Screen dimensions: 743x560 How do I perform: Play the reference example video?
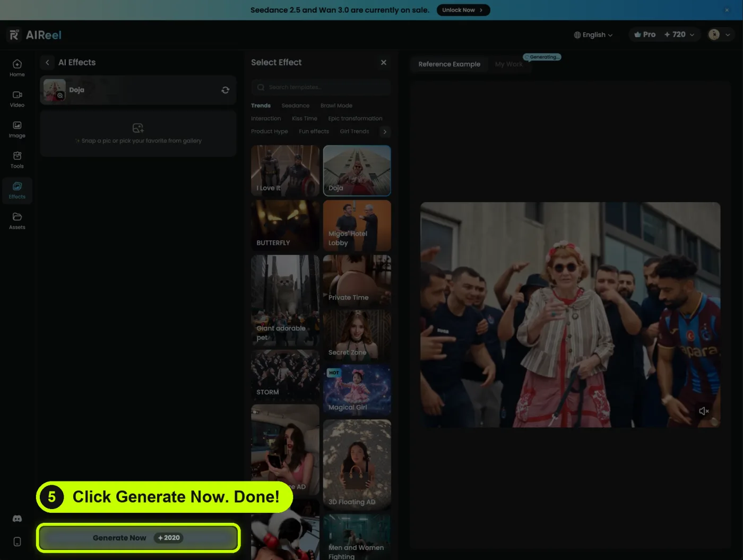point(570,314)
